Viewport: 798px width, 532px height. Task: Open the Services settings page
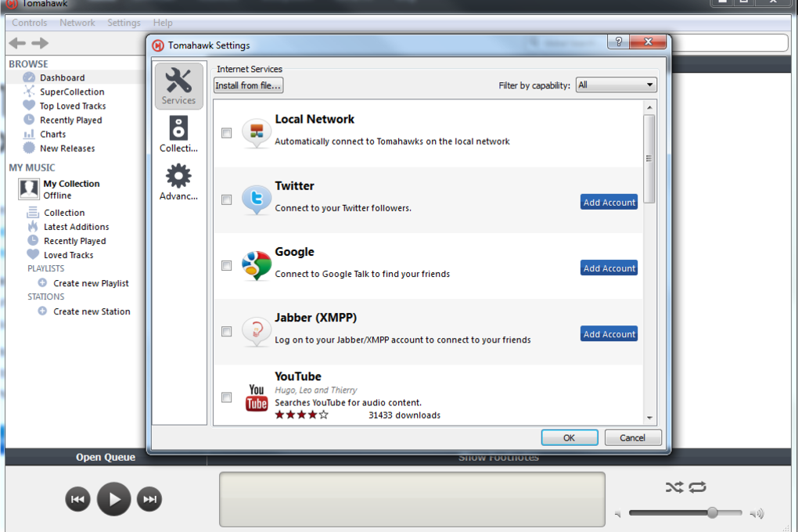click(178, 86)
